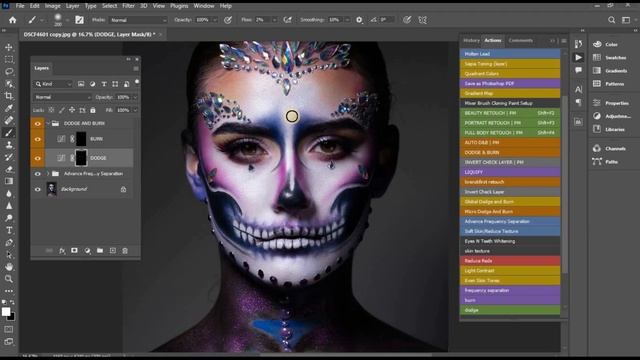Hide the BURN layer
640x360 pixels.
(x=38, y=139)
